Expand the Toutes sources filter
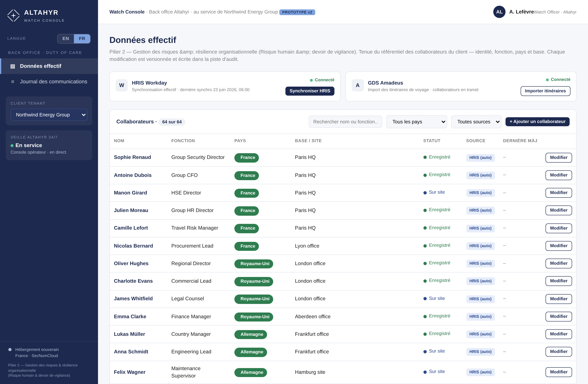Screen dimensions: 588x384 [x=476, y=122]
